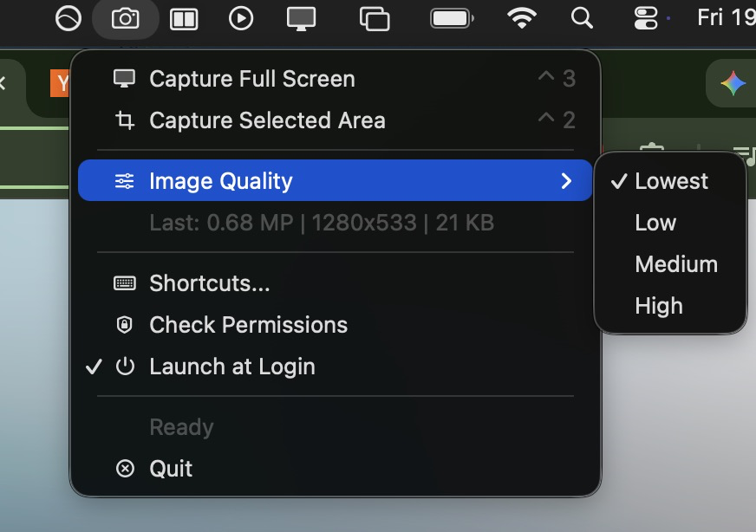Click the circular arc menu bar icon

tap(68, 19)
